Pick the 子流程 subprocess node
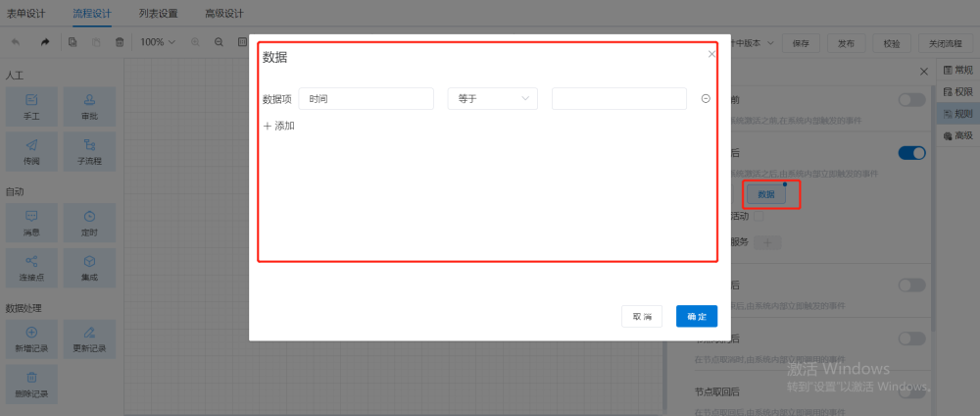Image resolution: width=980 pixels, height=416 pixels. click(x=89, y=150)
